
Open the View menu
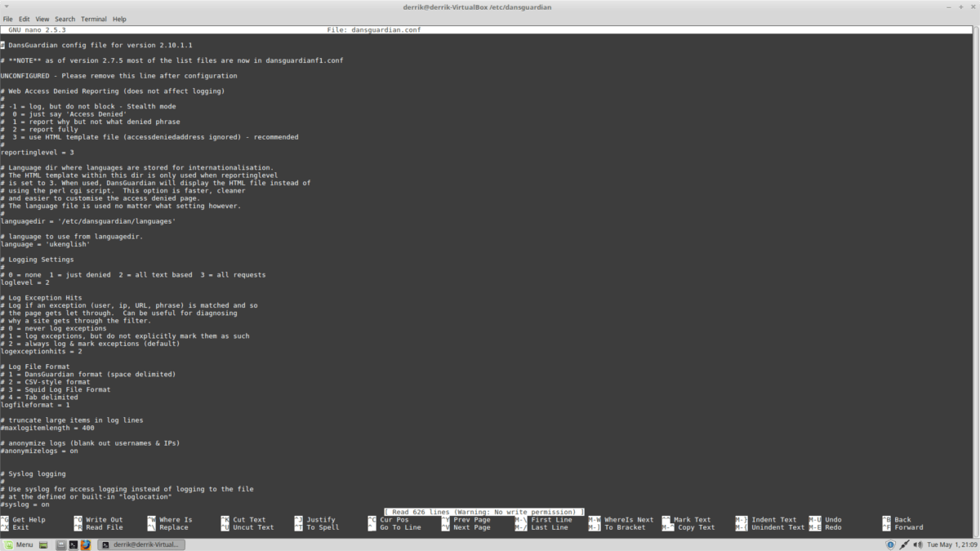click(x=42, y=19)
